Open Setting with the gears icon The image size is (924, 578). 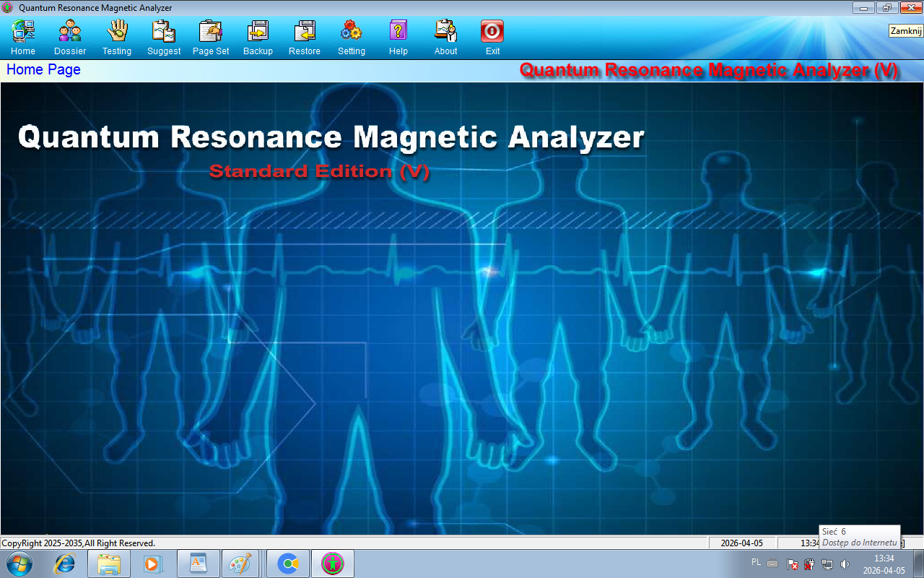(x=352, y=32)
